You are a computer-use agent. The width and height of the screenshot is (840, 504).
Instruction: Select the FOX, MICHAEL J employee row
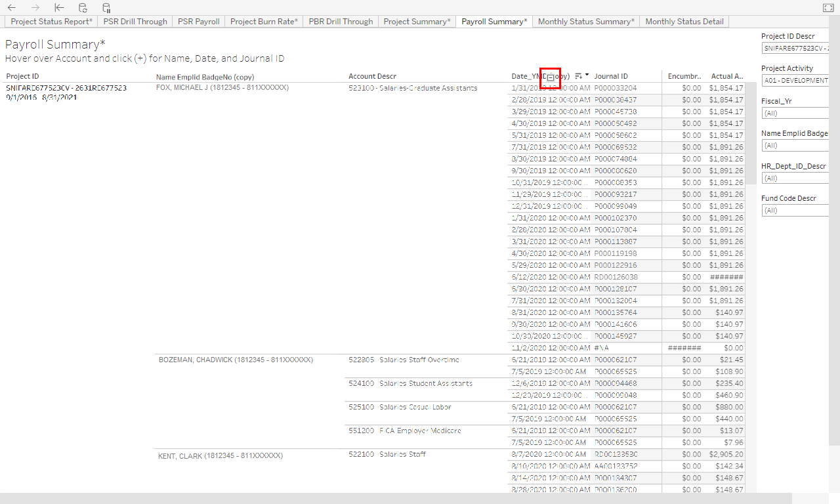coord(222,87)
